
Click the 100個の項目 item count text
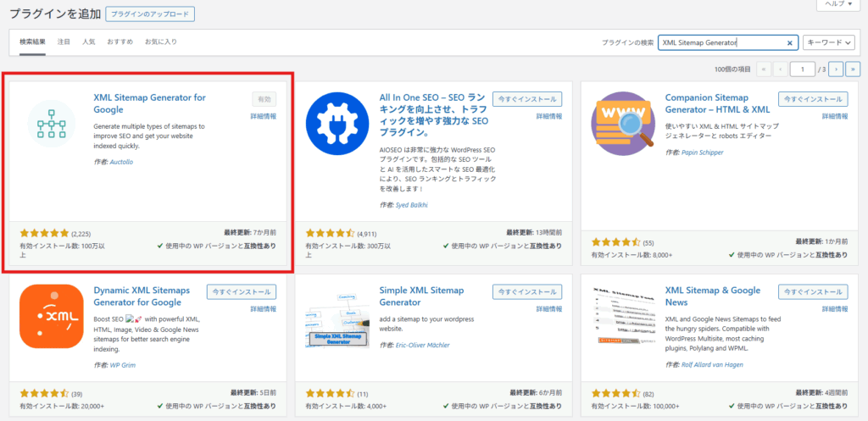[732, 69]
